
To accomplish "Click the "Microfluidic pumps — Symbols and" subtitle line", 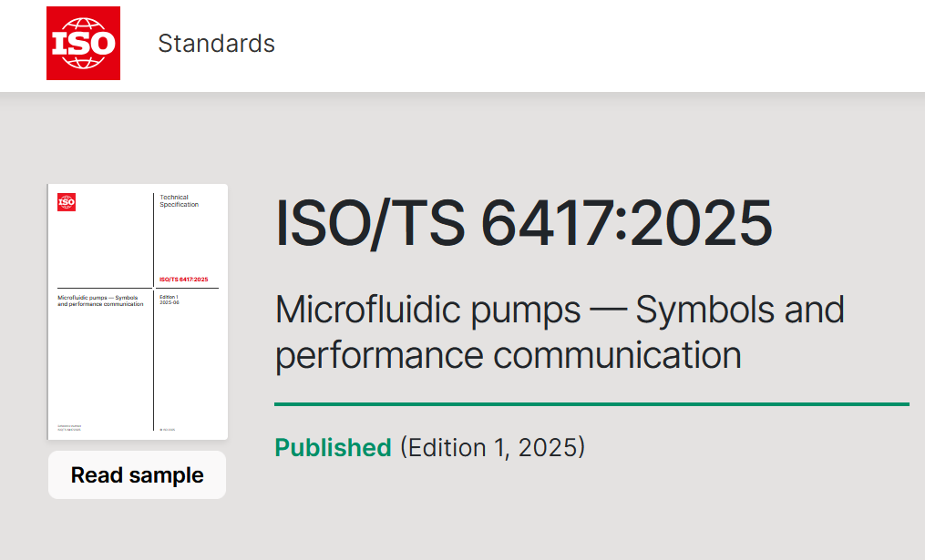I will [x=560, y=311].
